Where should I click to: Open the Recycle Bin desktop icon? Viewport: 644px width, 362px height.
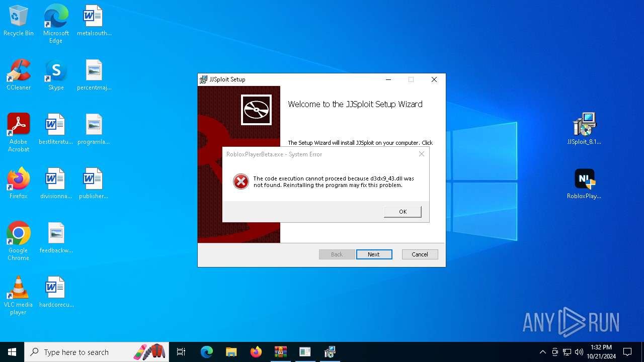pos(19,21)
